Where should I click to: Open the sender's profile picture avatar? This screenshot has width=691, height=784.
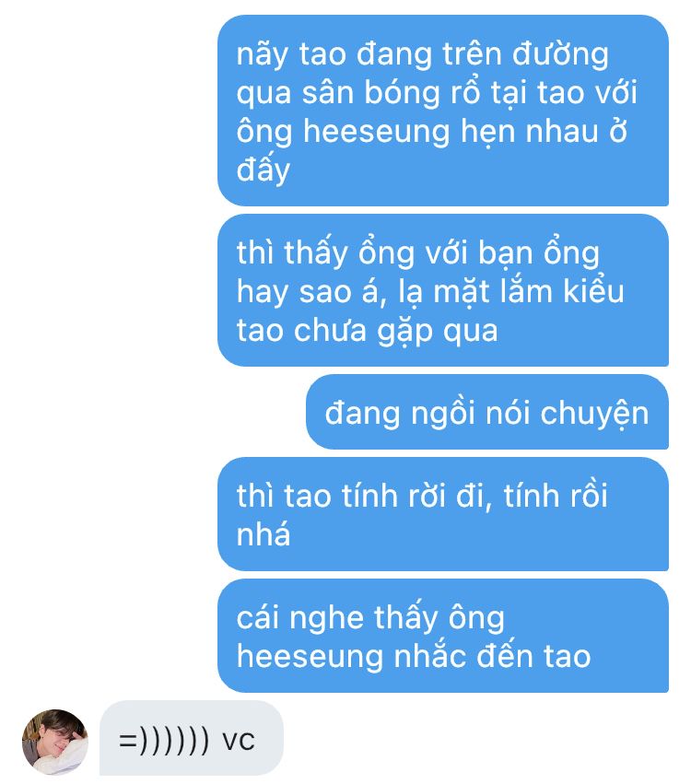click(55, 742)
